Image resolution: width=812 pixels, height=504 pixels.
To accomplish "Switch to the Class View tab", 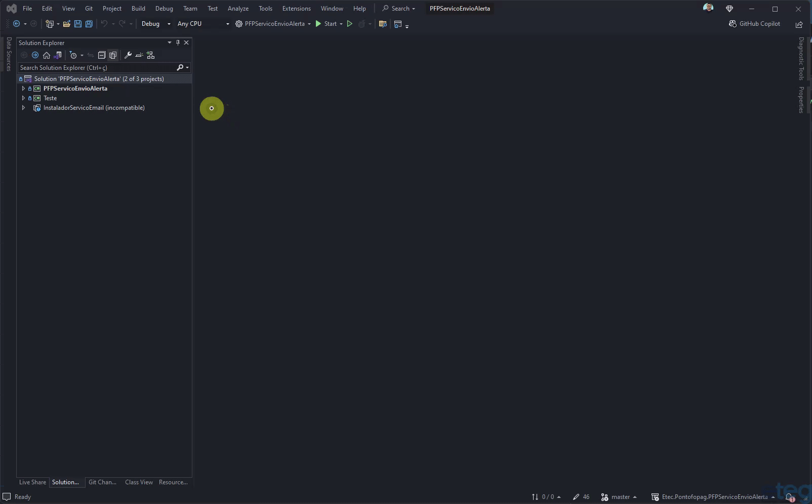I will (x=139, y=482).
